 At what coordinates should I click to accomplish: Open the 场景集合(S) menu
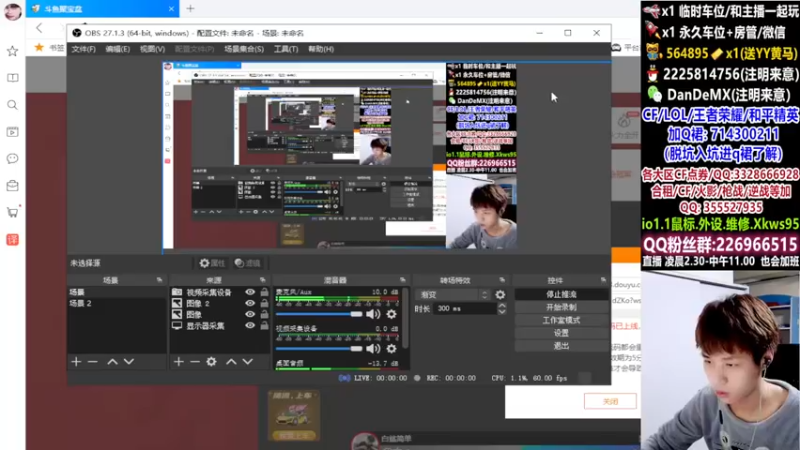pyautogui.click(x=244, y=49)
